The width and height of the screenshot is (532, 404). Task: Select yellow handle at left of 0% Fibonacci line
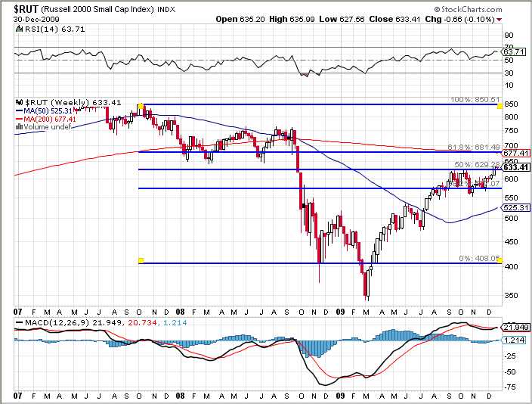pos(141,261)
